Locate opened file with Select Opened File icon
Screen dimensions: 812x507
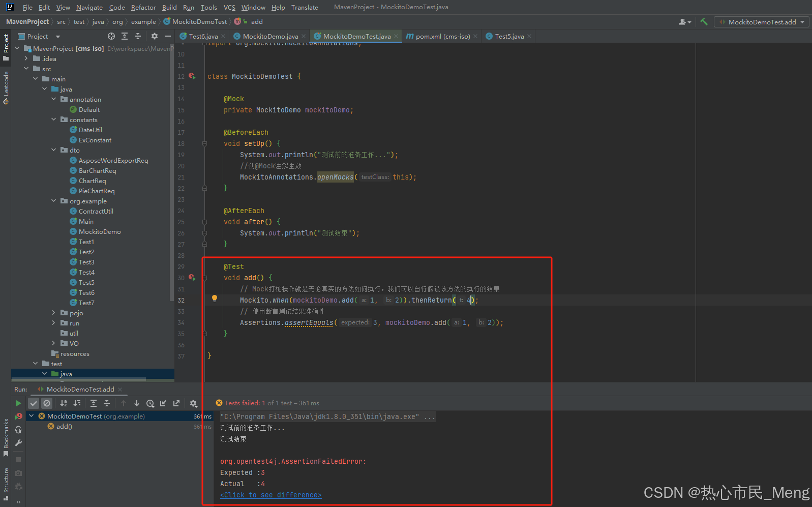point(111,36)
